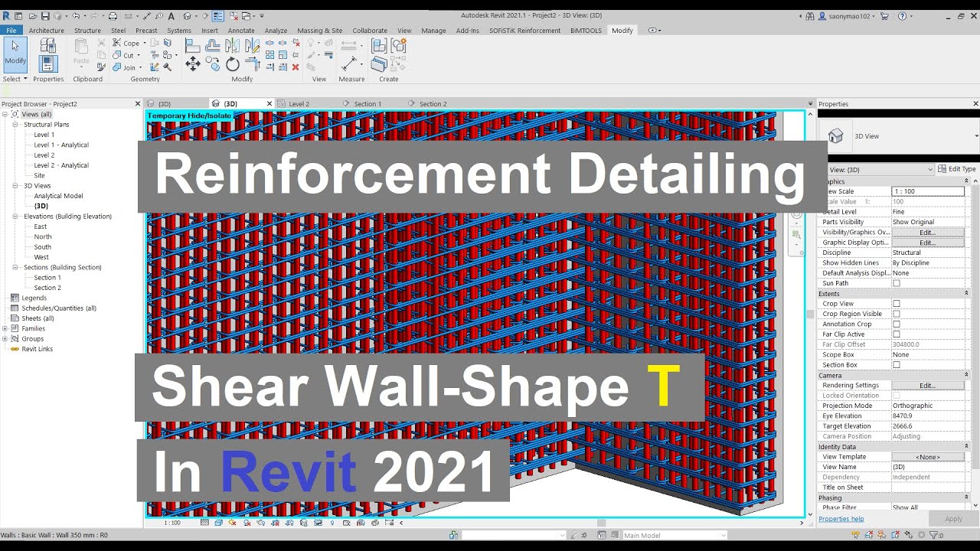Viewport: 980px width, 551px height.
Task: Activate the Copy tool in Modify panel
Action: point(213,64)
